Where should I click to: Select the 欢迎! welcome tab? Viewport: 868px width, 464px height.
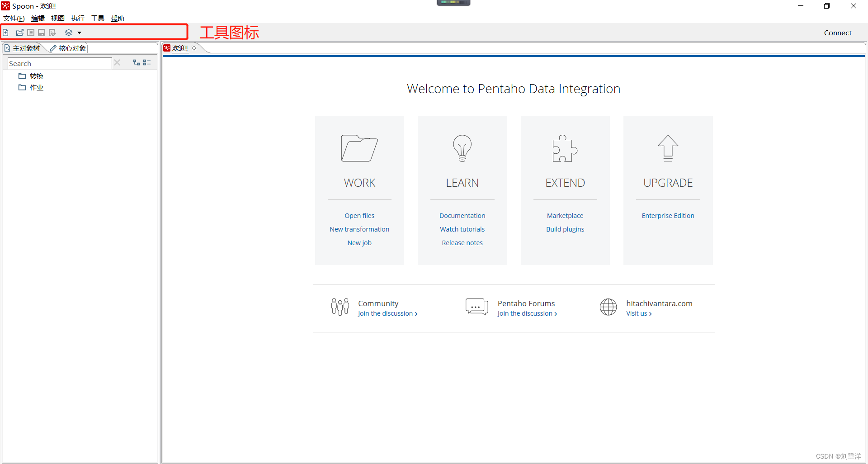(x=180, y=48)
